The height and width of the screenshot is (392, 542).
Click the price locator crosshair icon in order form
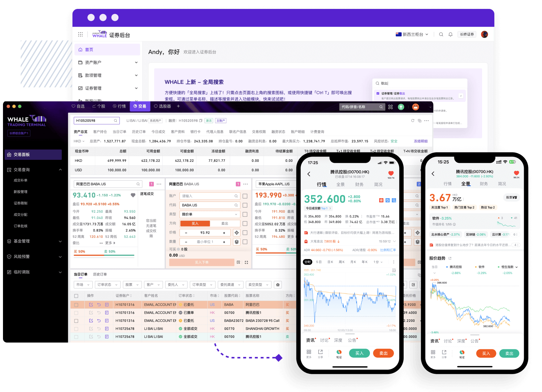[x=237, y=233]
